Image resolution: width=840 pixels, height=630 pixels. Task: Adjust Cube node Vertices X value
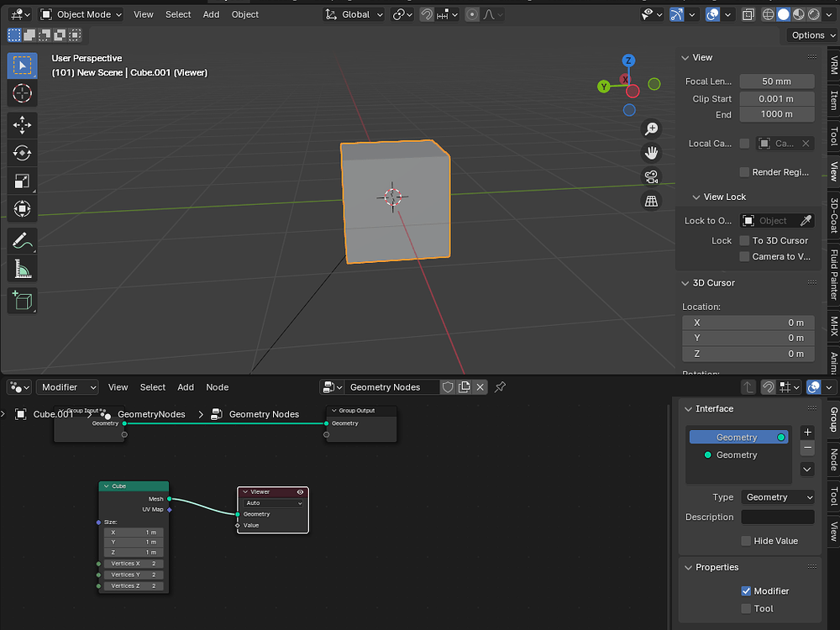click(134, 564)
